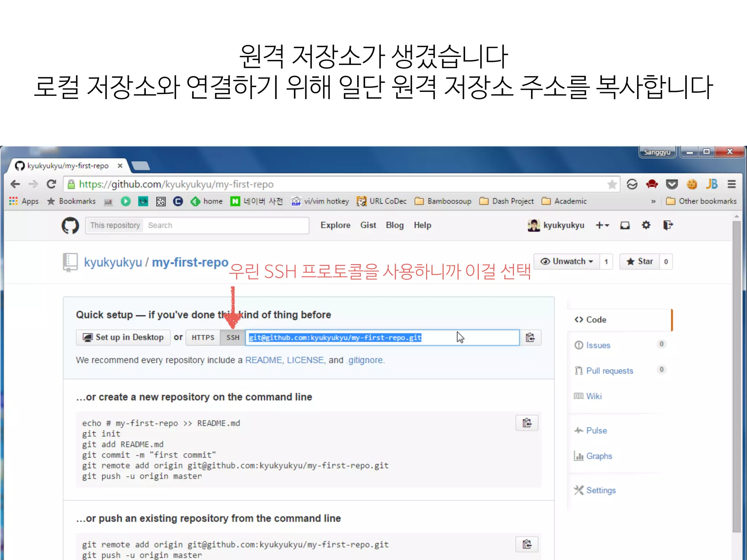Open GitHub account settings gear
The width and height of the screenshot is (747, 560).
pos(646,225)
